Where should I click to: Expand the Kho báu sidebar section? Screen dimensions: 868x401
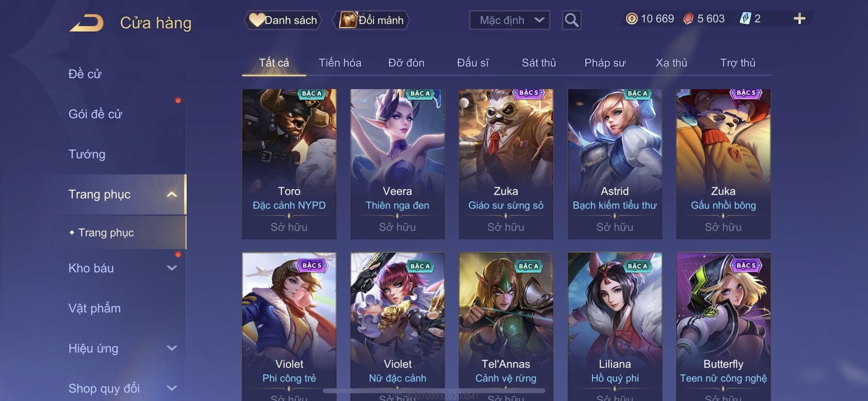tap(122, 268)
